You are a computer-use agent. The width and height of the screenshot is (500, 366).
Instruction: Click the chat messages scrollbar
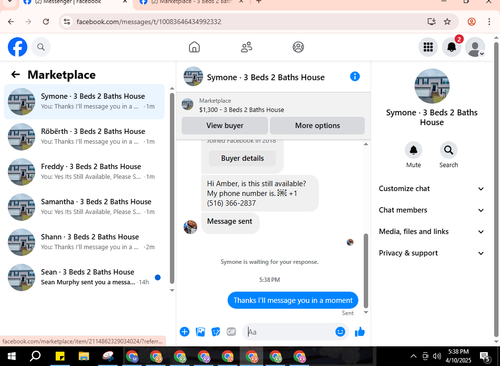(x=366, y=271)
